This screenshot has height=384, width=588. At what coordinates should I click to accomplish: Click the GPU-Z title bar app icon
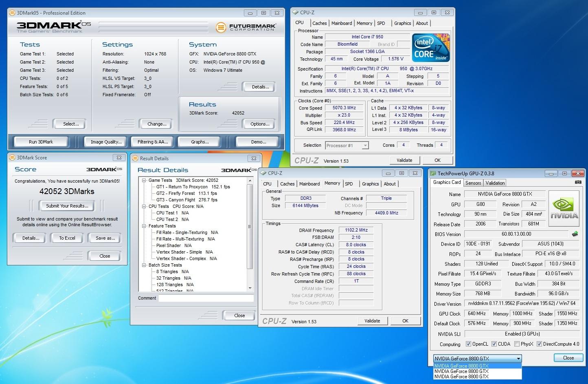433,174
